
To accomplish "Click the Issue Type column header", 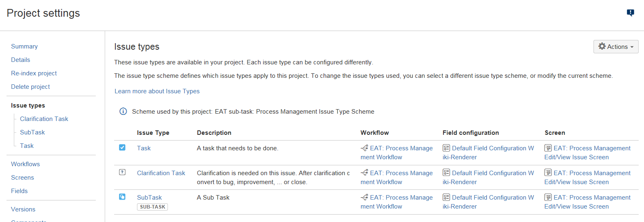I will click(153, 133).
